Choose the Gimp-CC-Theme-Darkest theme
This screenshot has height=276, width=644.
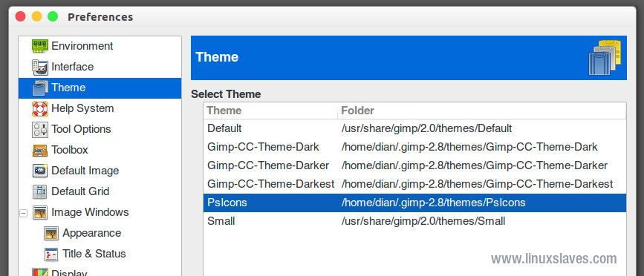click(414, 184)
